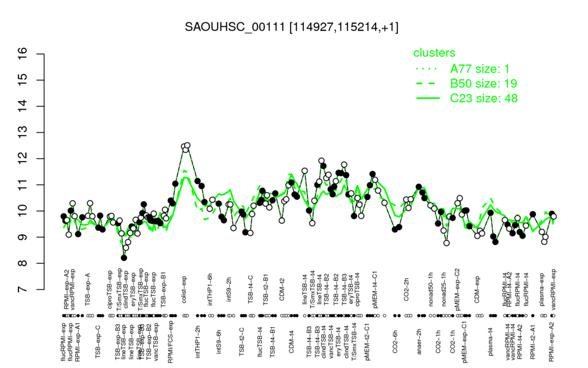Click the 'A77 size: 1' legend entry
Viewport: 588px width, 368px height.
click(479, 69)
